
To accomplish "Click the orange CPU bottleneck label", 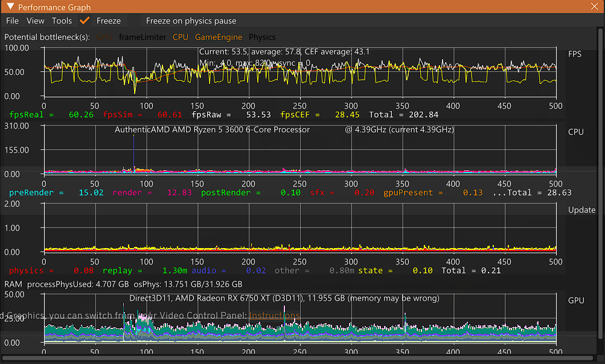I will pyautogui.click(x=180, y=37).
